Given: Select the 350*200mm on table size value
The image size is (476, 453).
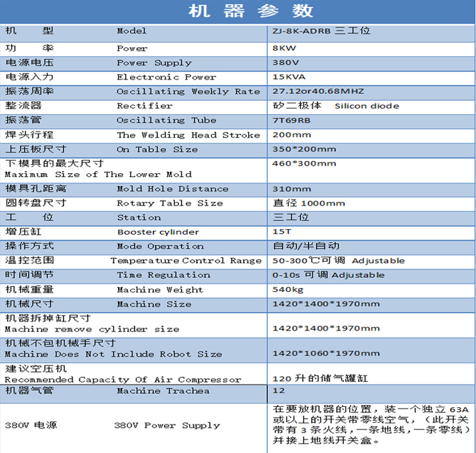Looking at the screenshot, I should point(305,150).
